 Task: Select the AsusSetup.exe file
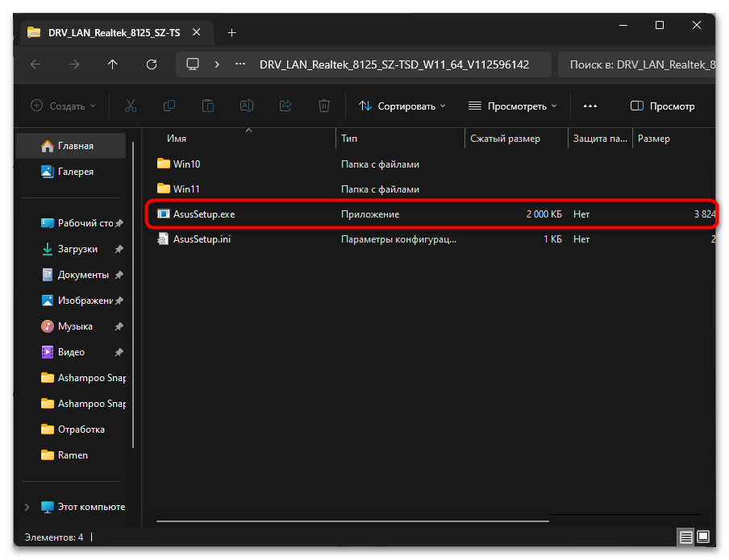(430, 214)
